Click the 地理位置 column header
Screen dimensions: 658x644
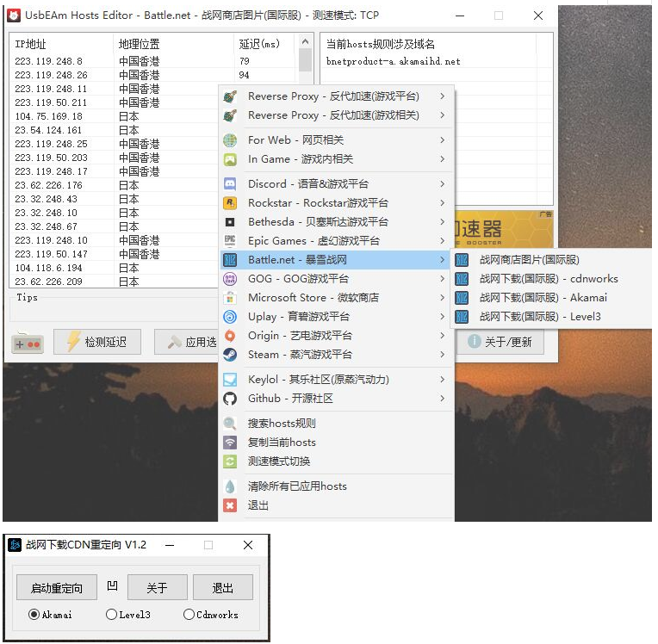click(173, 44)
